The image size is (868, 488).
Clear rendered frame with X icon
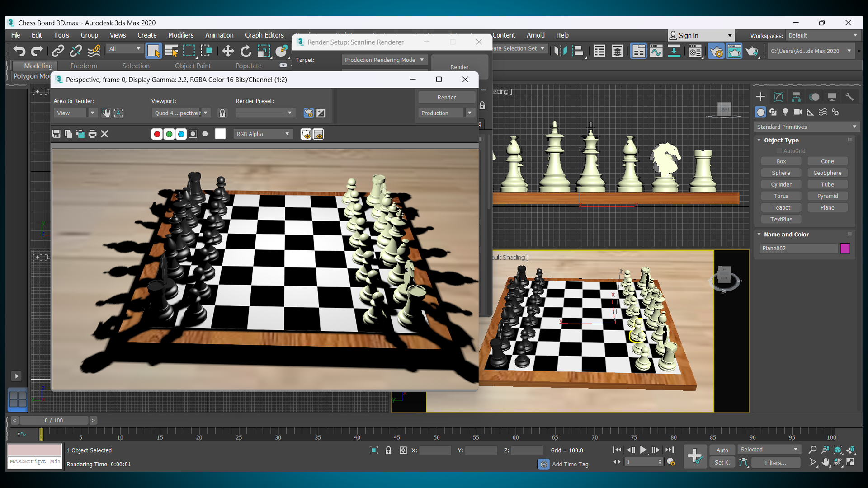[104, 134]
